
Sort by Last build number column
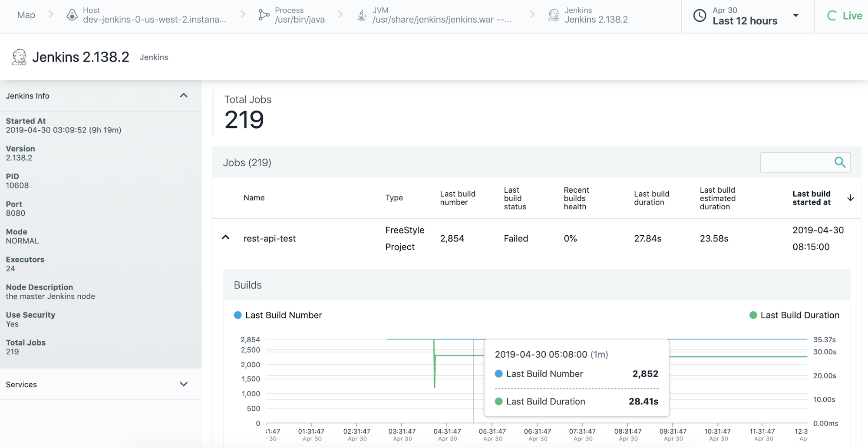(458, 198)
